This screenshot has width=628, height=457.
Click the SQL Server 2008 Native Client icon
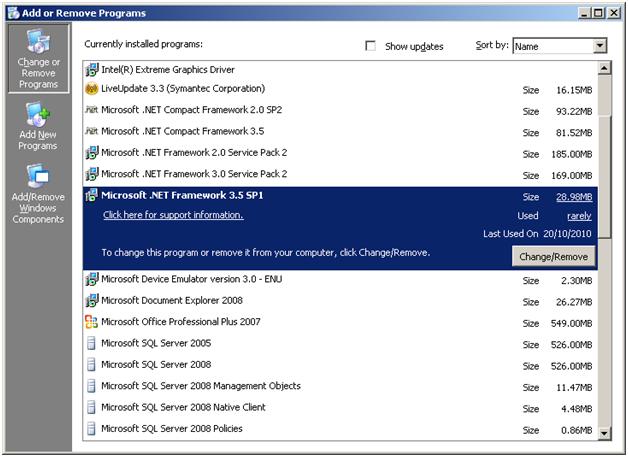91,407
